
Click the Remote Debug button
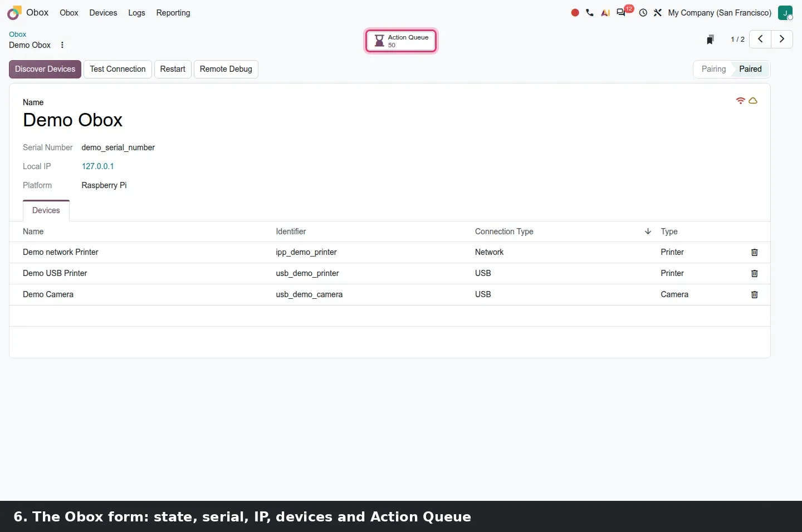click(x=226, y=69)
